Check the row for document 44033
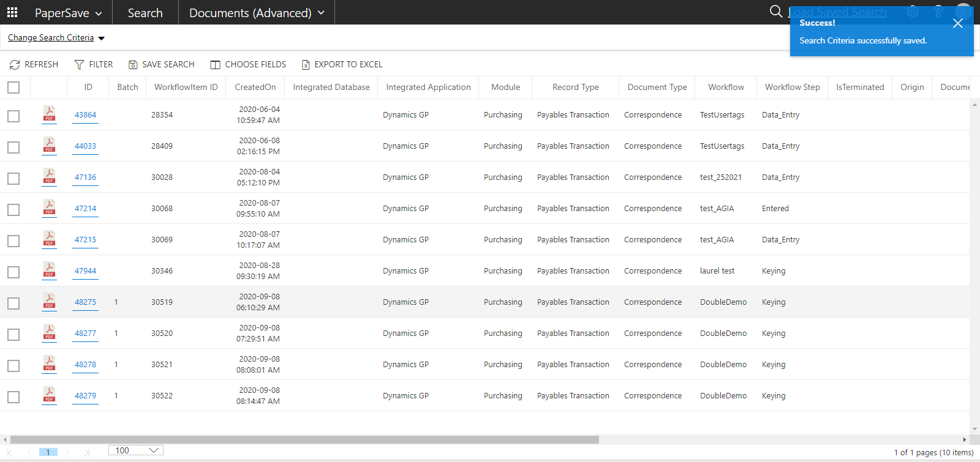This screenshot has height=462, width=980. click(13, 147)
